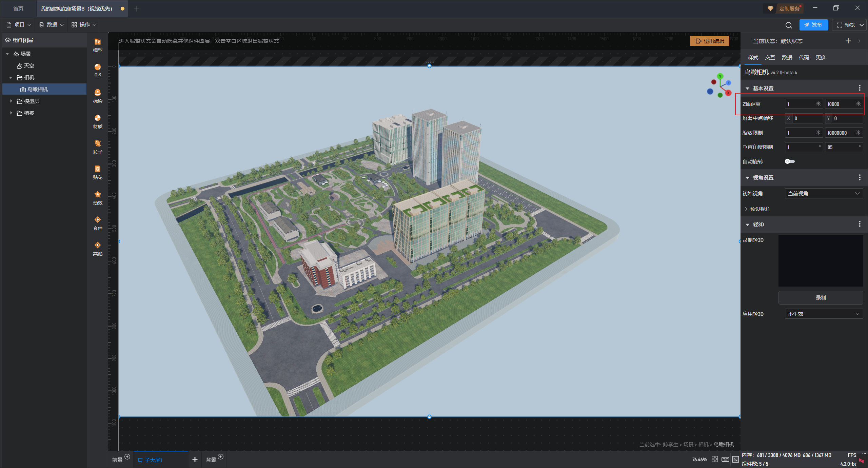Click the 录制 button
This screenshot has height=468, width=868.
pyautogui.click(x=821, y=297)
